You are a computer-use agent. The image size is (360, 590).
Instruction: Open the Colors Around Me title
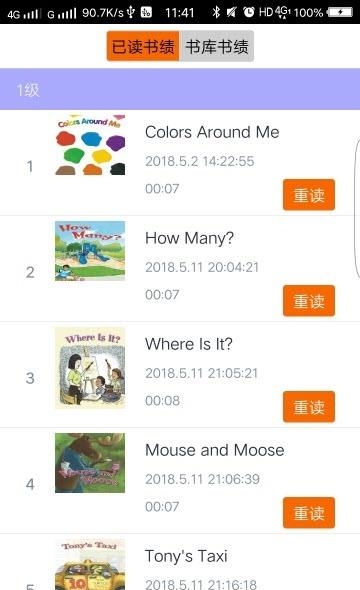click(212, 132)
